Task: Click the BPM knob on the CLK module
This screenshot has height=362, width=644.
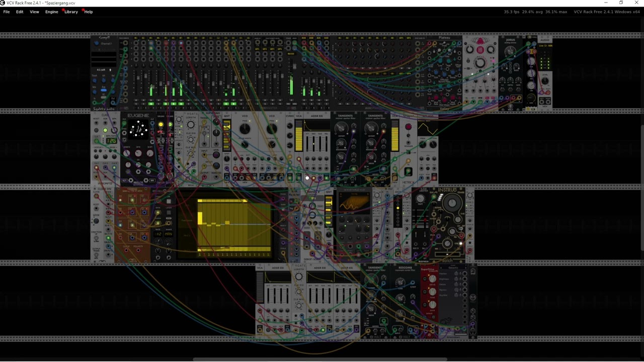Action: (114, 130)
